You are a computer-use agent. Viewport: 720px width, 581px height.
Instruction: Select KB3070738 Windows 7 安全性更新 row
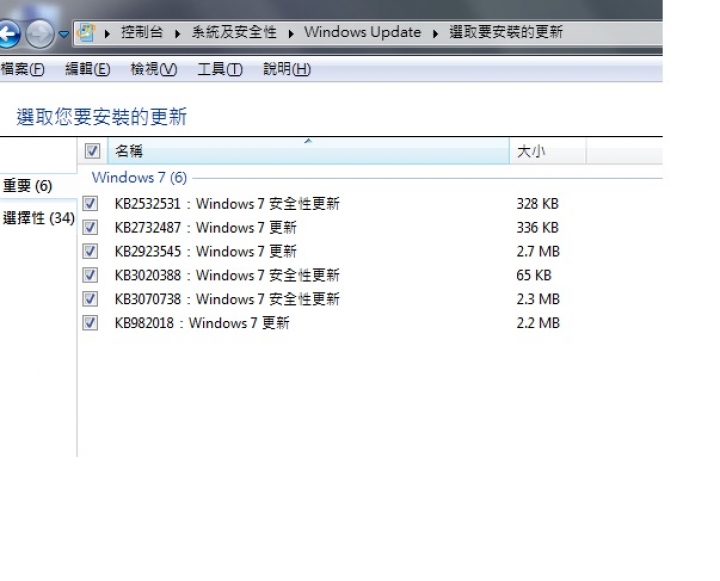[x=227, y=299]
